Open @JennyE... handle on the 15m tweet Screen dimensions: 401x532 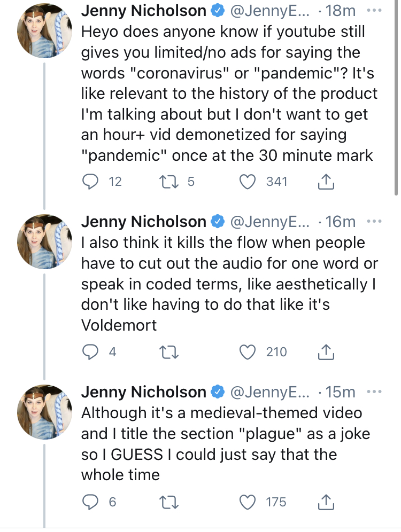(270, 392)
